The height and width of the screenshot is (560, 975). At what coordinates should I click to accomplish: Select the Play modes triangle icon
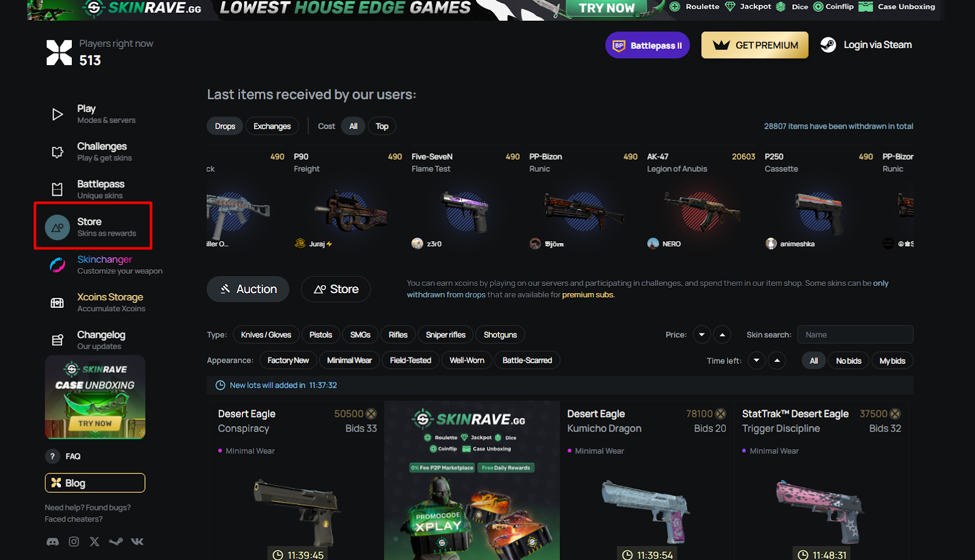click(x=57, y=115)
